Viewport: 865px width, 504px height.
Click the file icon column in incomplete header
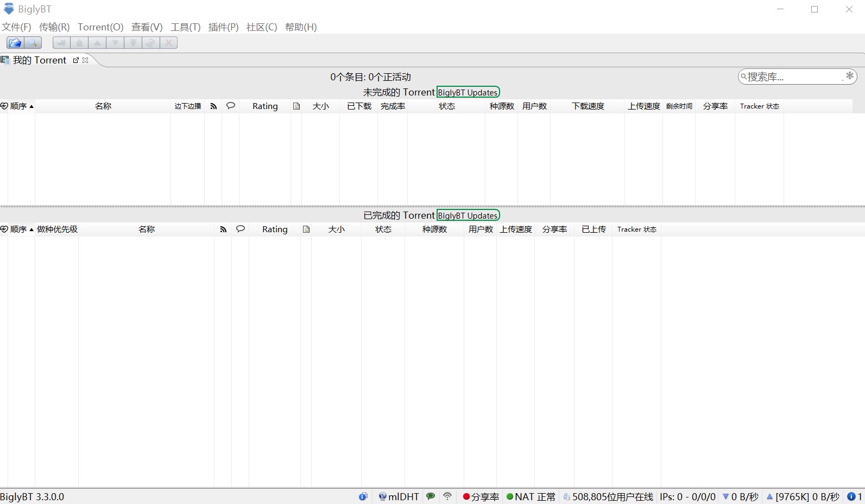point(296,106)
